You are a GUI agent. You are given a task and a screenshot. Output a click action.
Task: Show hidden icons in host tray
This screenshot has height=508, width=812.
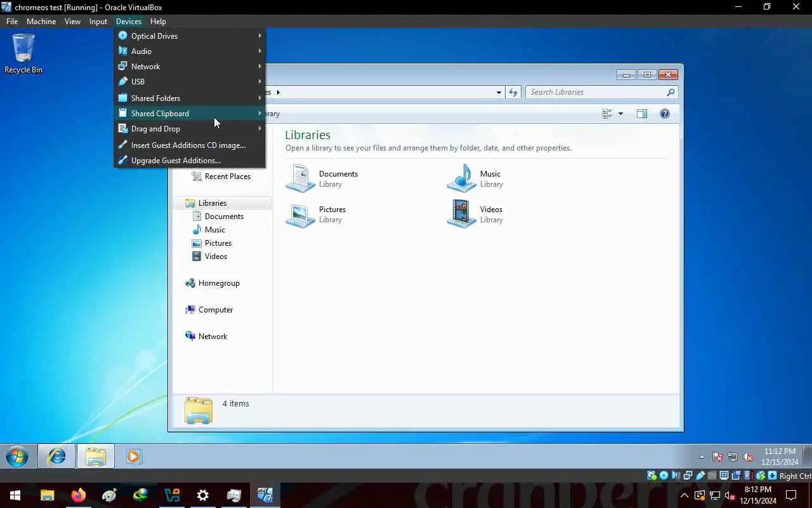click(684, 495)
